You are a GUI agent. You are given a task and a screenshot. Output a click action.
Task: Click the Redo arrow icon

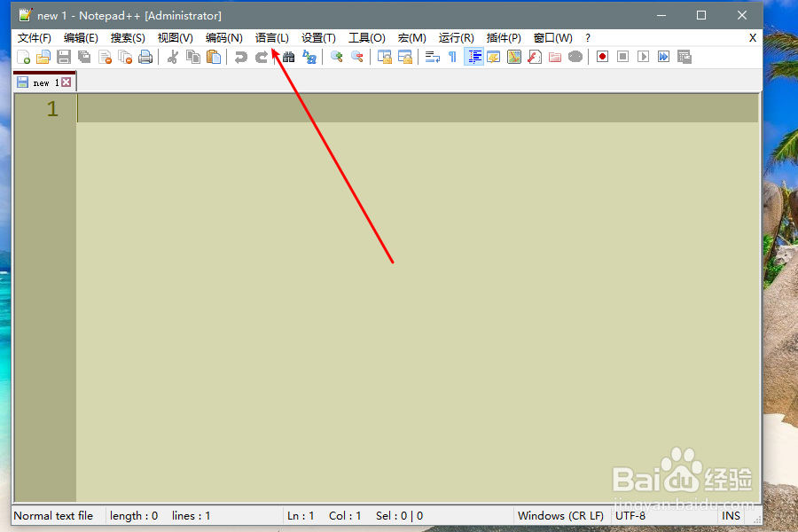click(261, 57)
